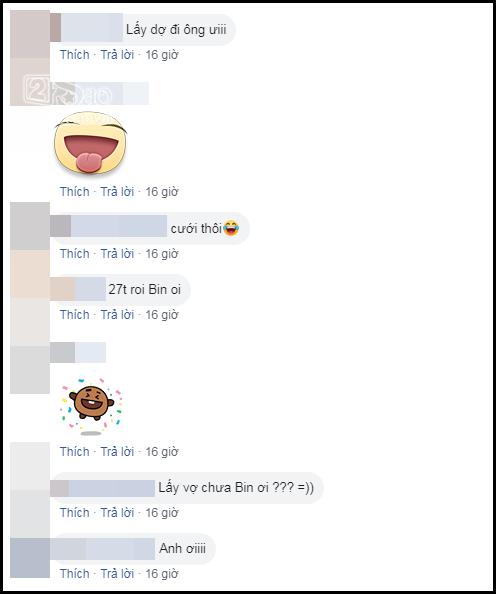Open blurred commenter name before 'cưới thôi'
This screenshot has width=496, height=594.
(x=108, y=226)
